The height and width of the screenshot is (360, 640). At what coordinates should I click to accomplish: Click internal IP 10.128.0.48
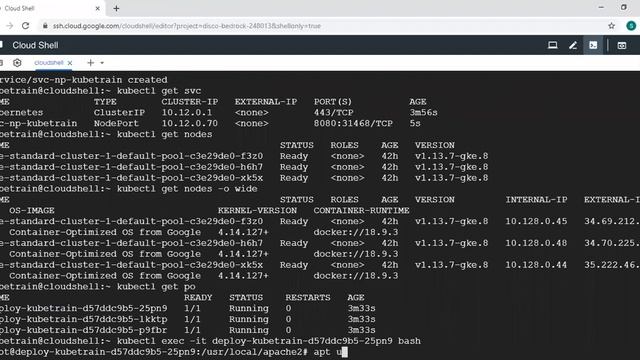[536, 243]
